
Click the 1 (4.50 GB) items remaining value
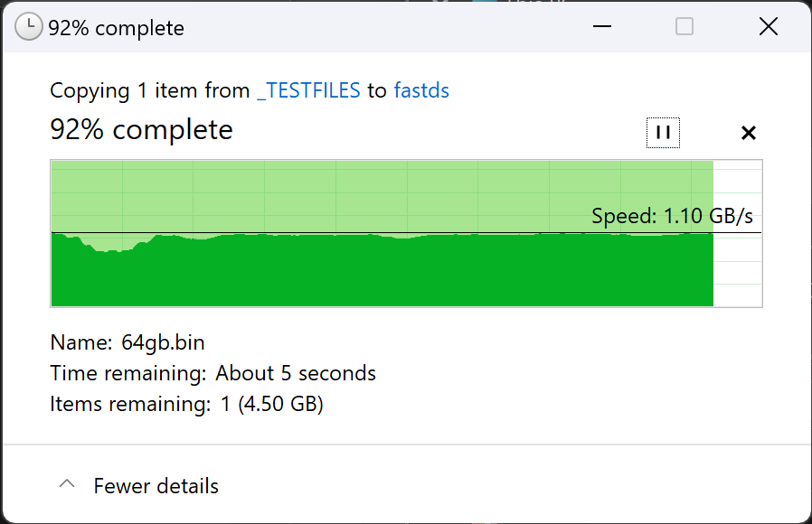tap(271, 404)
